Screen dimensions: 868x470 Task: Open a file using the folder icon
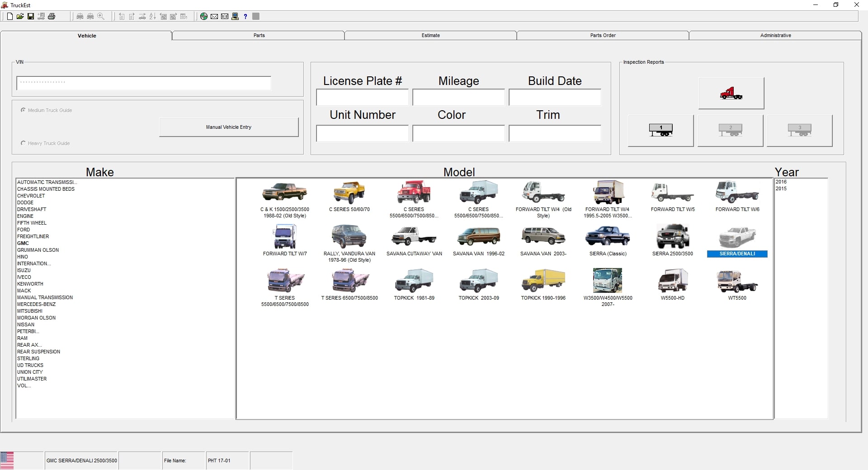click(20, 16)
